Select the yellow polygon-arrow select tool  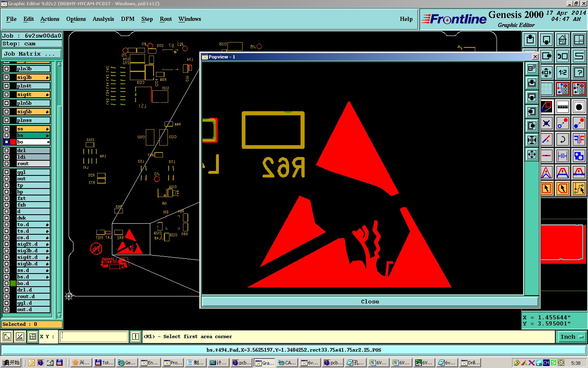[563, 188]
